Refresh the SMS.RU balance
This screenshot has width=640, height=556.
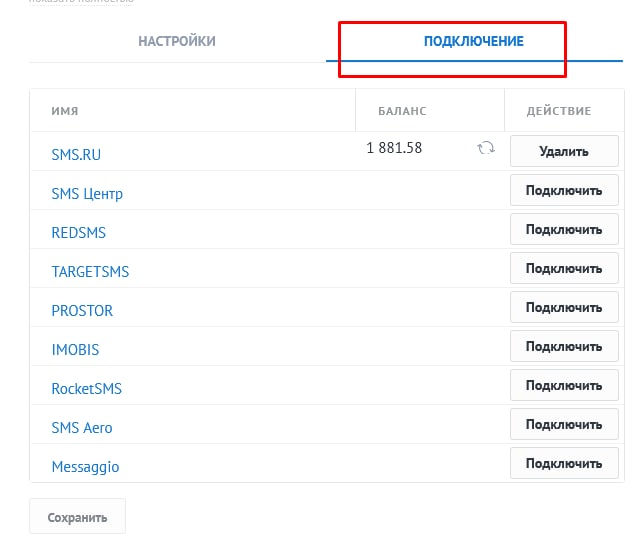coord(486,148)
